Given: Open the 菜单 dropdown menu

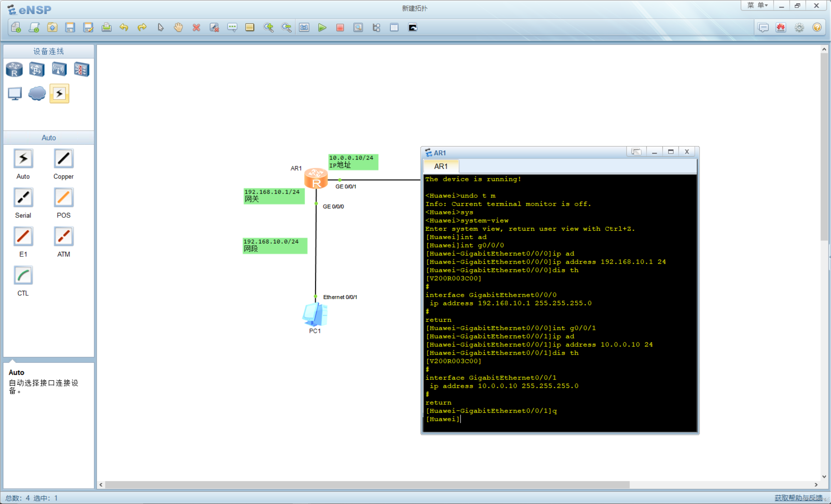Looking at the screenshot, I should pos(757,6).
